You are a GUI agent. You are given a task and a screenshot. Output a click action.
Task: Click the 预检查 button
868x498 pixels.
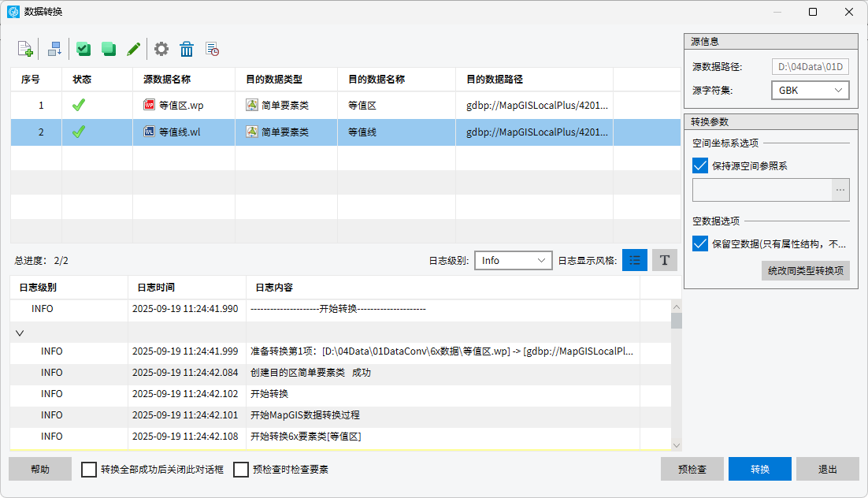(692, 470)
